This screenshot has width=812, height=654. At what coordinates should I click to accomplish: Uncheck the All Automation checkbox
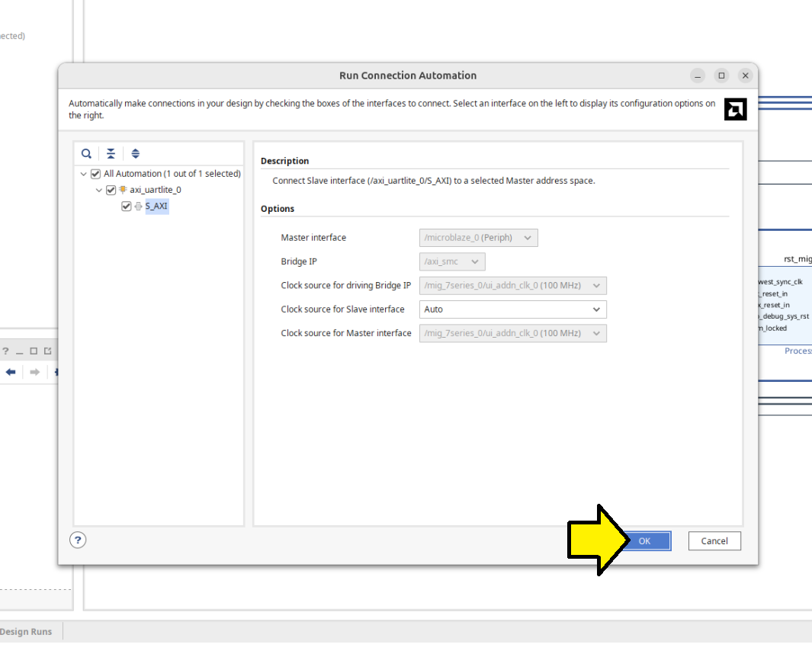[x=96, y=174]
